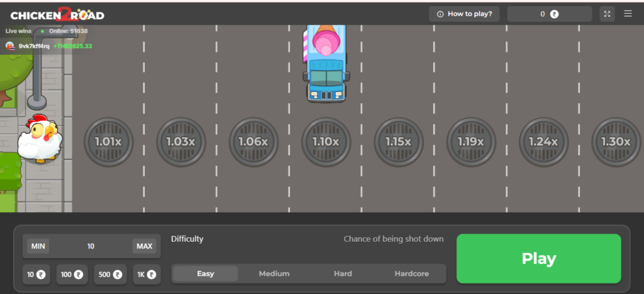
Task: Select Easy difficulty
Action: pyautogui.click(x=206, y=274)
